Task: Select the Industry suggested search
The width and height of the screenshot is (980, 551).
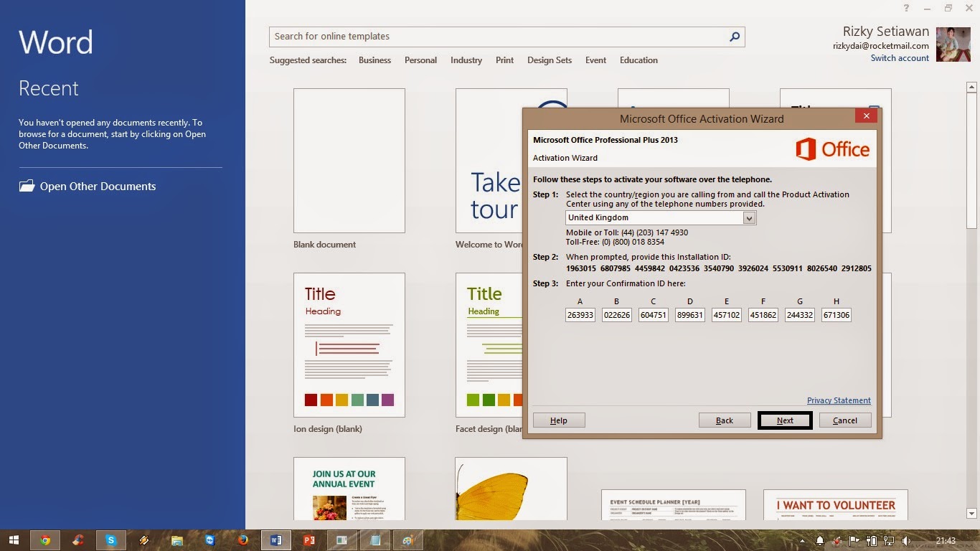Action: [466, 60]
